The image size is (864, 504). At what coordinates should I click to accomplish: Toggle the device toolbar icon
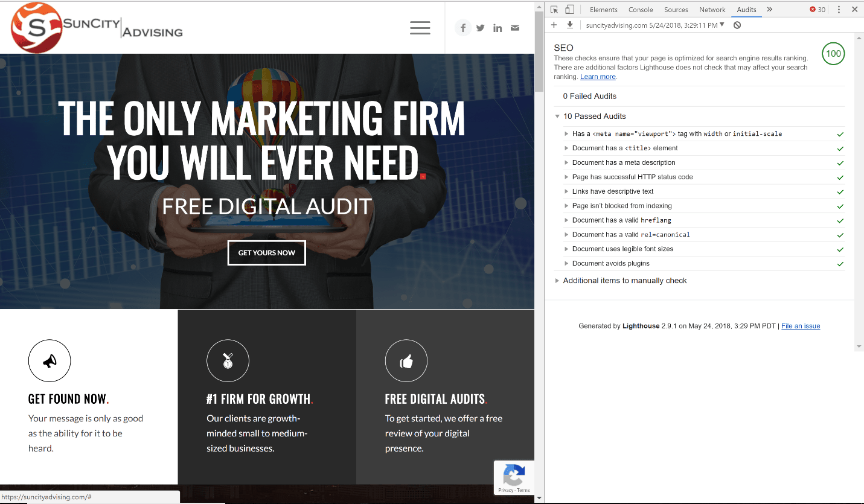click(x=569, y=10)
